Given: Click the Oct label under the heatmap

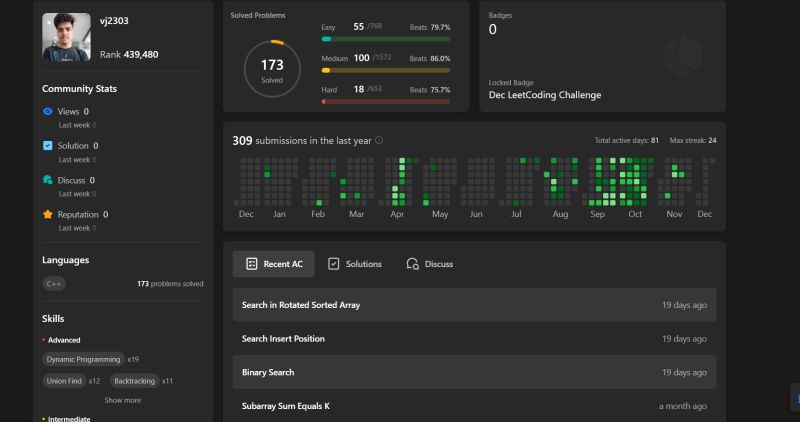Looking at the screenshot, I should (635, 214).
